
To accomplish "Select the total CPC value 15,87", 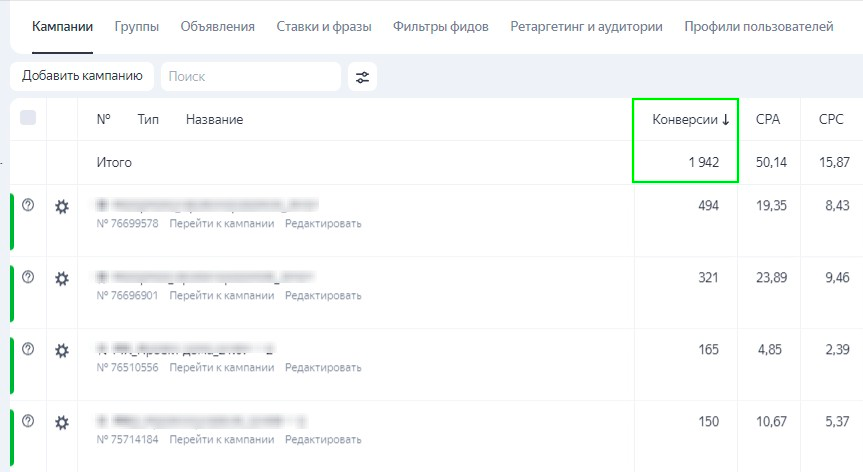I will tap(834, 162).
